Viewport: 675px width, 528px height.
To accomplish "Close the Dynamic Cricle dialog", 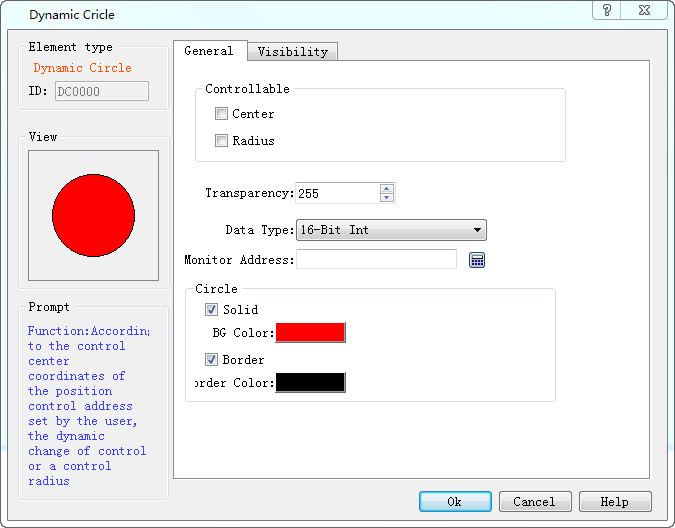I will [x=644, y=10].
